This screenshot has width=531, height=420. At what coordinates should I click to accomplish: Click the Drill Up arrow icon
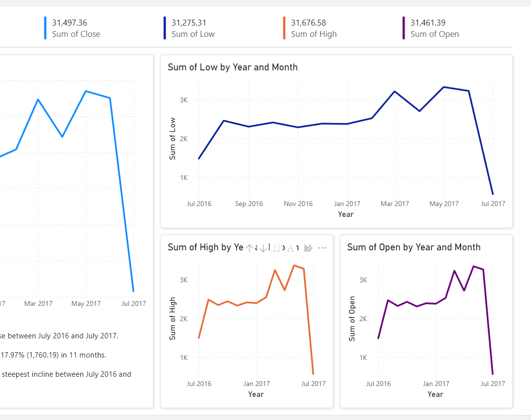[249, 248]
